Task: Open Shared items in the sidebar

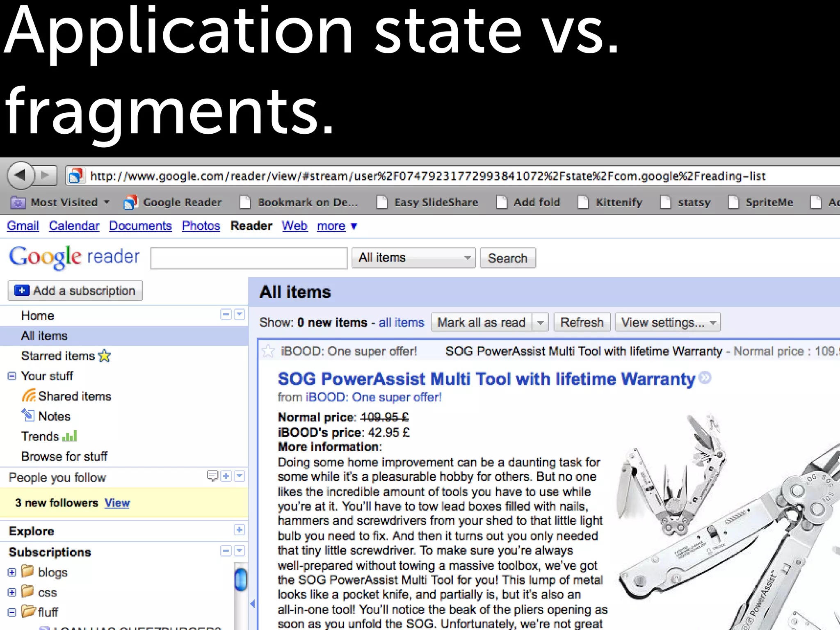Action: pos(75,396)
